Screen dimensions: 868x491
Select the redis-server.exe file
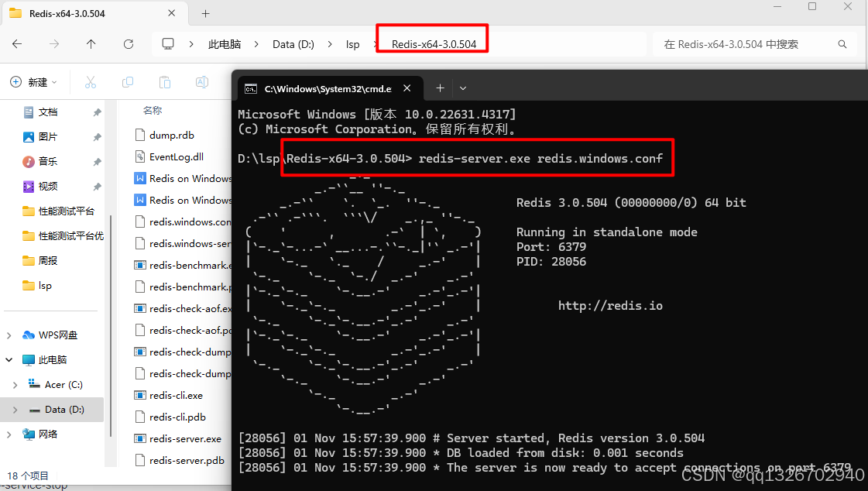coord(185,438)
